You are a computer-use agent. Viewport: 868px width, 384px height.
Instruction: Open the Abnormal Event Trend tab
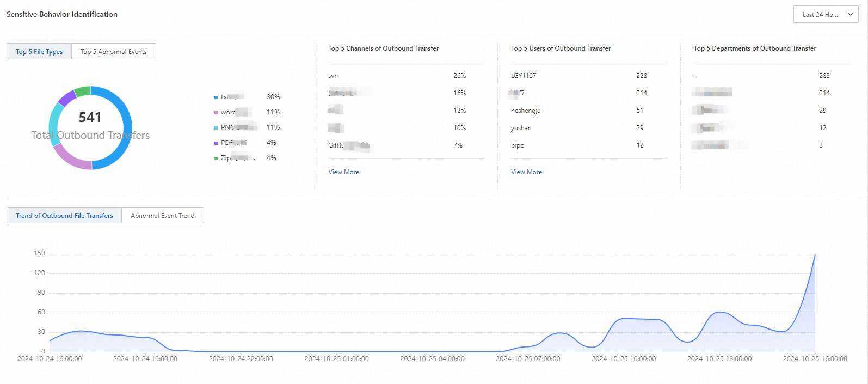point(163,216)
